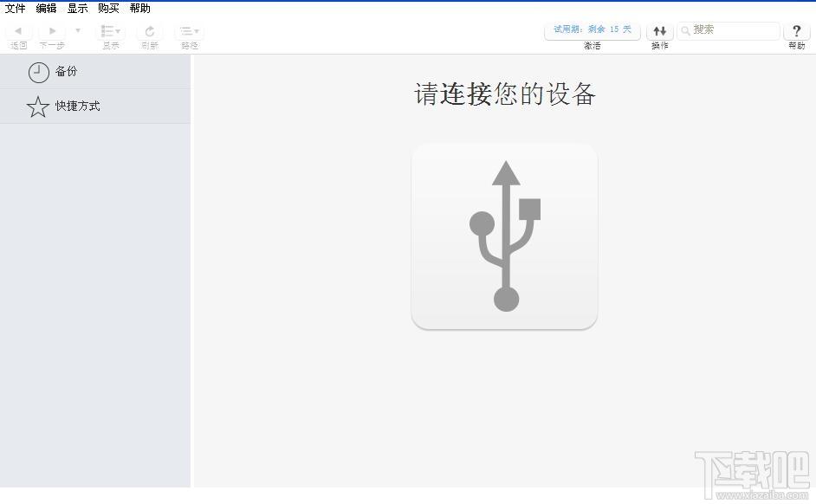The height and width of the screenshot is (504, 816).
Task: Click the question mark 帮助 button
Action: click(796, 31)
